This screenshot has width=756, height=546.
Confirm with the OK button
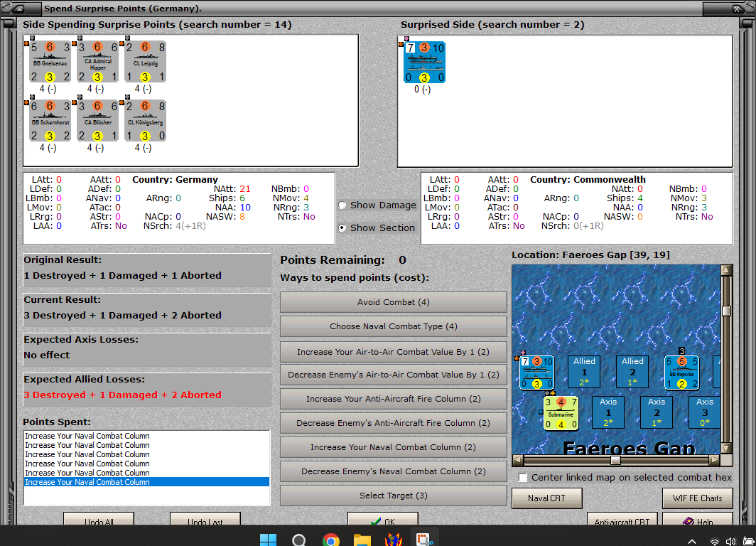pyautogui.click(x=383, y=519)
